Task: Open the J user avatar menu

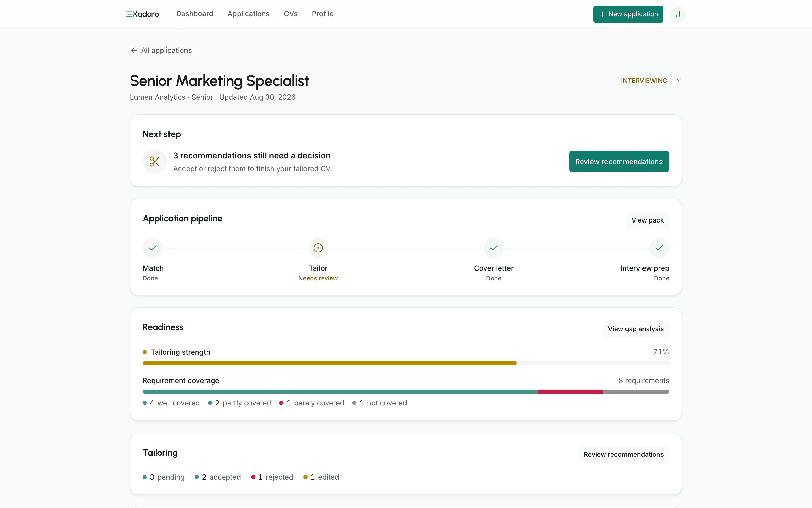Action: pyautogui.click(x=678, y=14)
